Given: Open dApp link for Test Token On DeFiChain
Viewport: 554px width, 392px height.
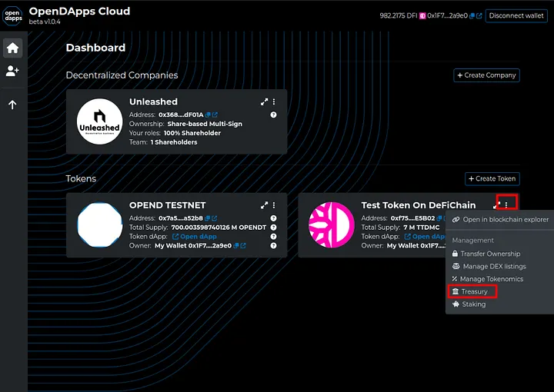Looking at the screenshot, I should 424,237.
